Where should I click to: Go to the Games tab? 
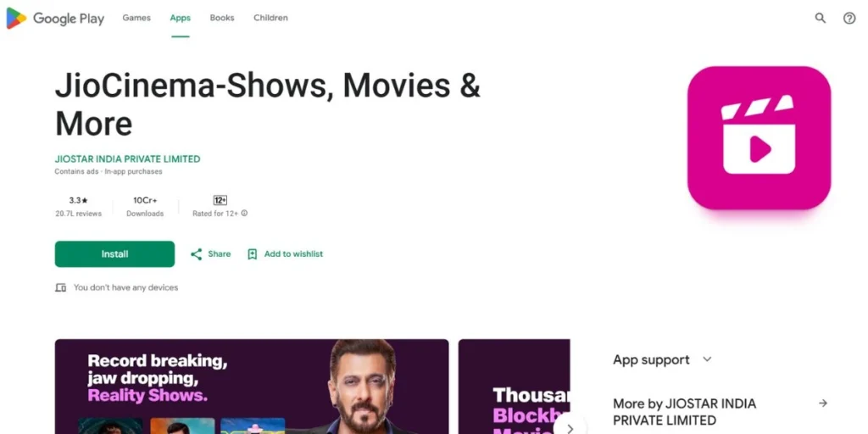coord(136,18)
